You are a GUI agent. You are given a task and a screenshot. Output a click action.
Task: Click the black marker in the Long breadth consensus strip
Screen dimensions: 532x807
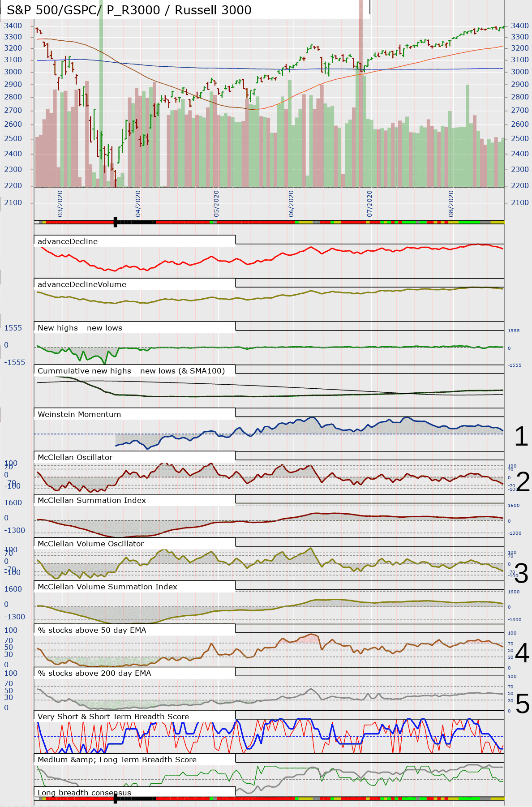point(116,798)
